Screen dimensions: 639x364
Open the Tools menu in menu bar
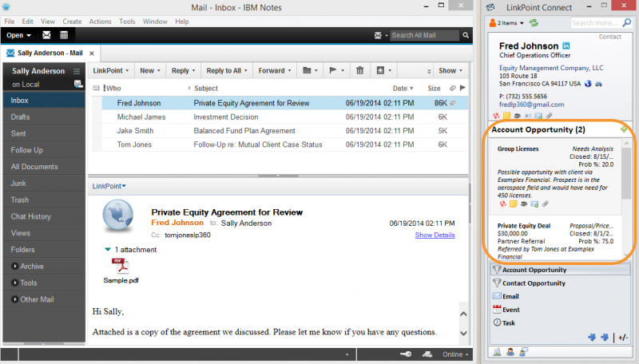coord(127,22)
